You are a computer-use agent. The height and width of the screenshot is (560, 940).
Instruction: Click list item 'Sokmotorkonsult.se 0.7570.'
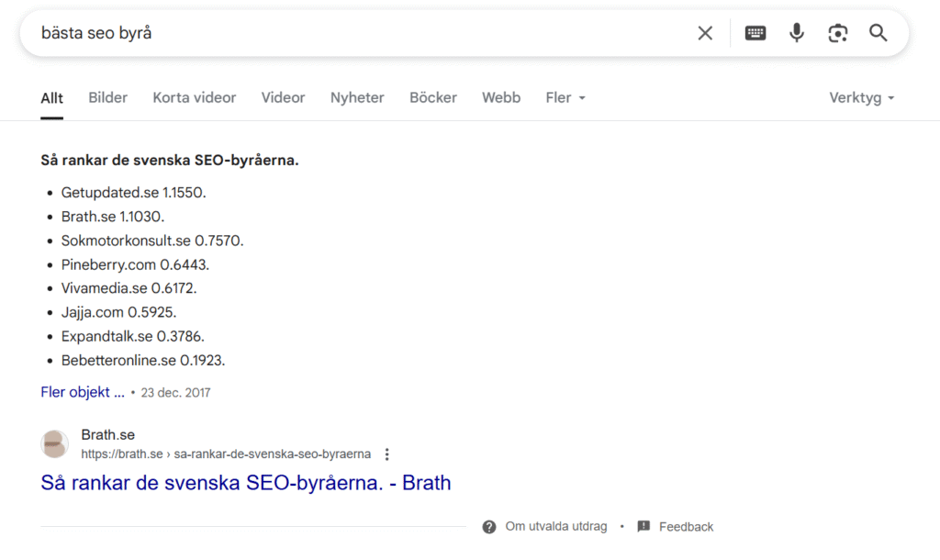click(x=152, y=241)
